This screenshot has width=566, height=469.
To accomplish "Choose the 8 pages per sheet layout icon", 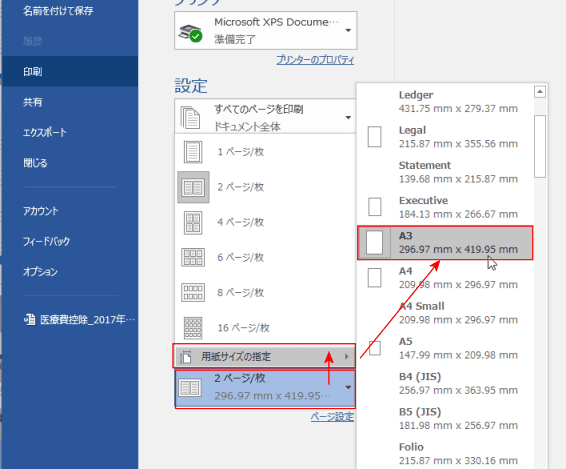I will (x=193, y=292).
